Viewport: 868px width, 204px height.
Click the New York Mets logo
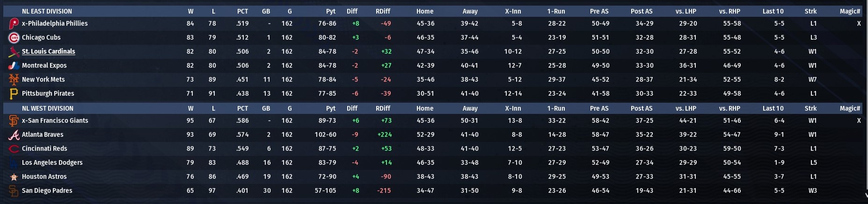pos(14,80)
